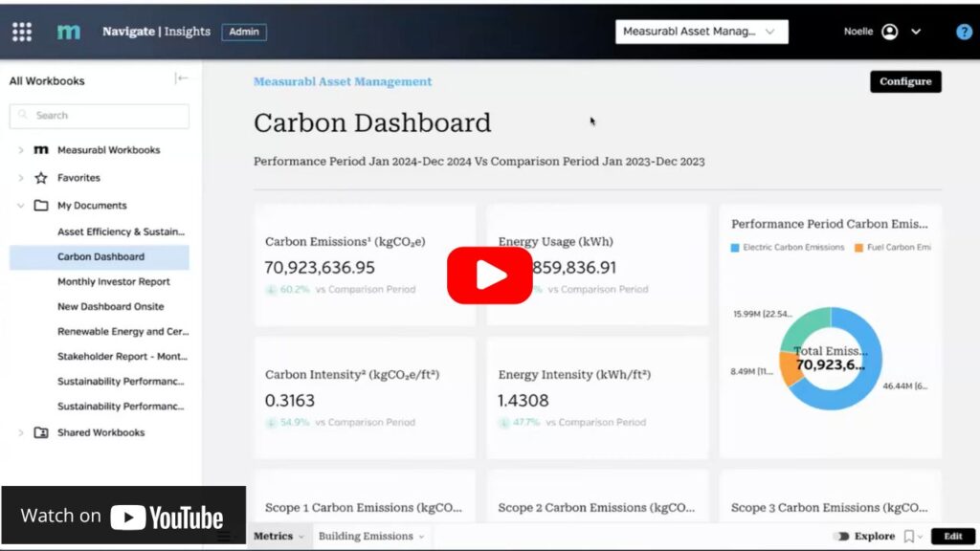Screen dimensions: 980x551
Task: Click the Favorites star icon
Action: 41,178
